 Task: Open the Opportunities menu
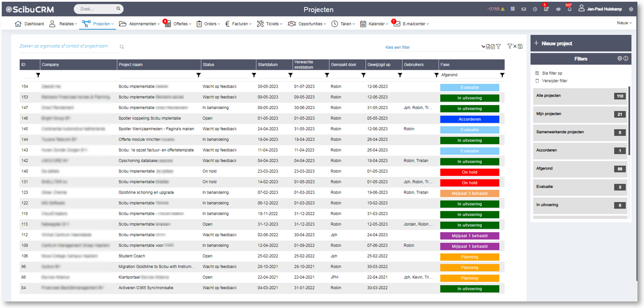coord(307,24)
